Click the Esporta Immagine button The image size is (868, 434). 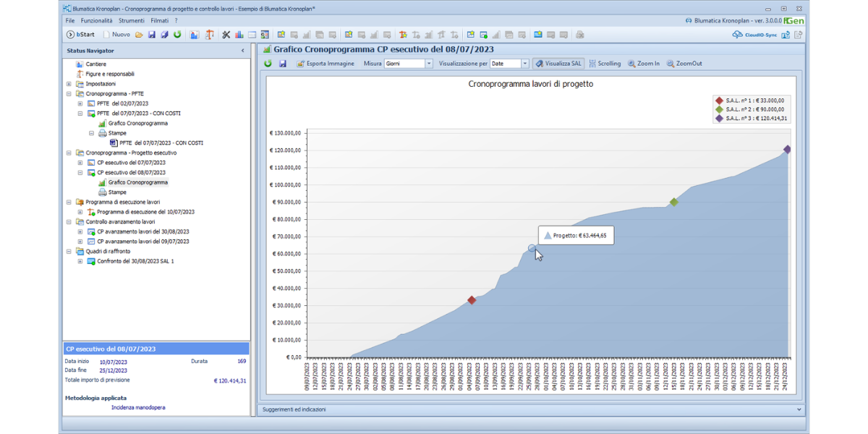click(325, 64)
